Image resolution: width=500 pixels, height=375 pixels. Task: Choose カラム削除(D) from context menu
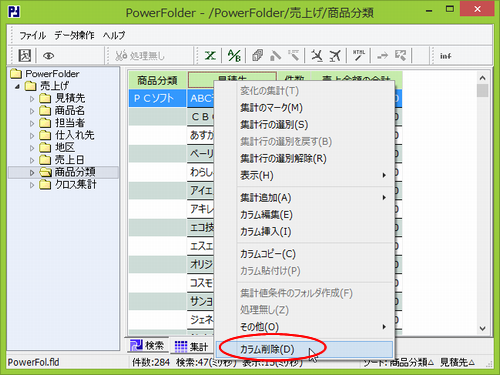304,349
